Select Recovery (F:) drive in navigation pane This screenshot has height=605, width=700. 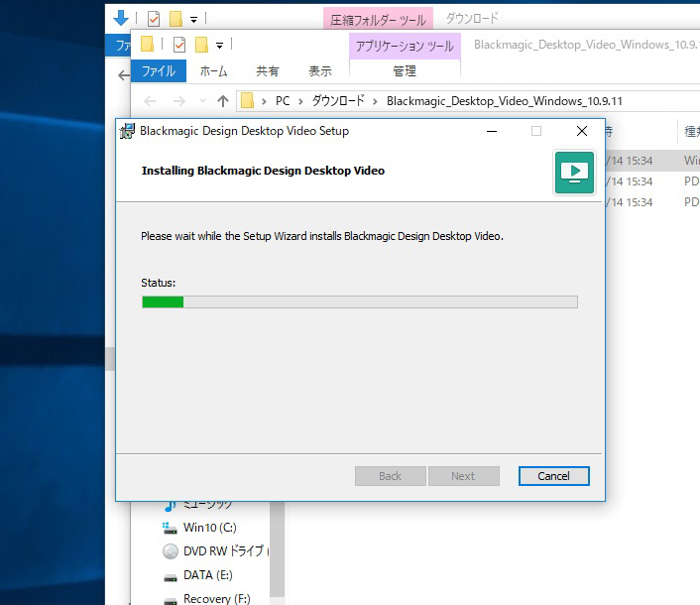pyautogui.click(x=207, y=598)
